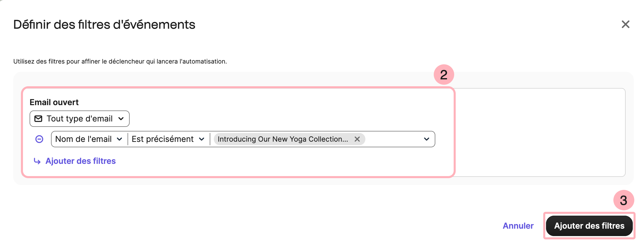The width and height of the screenshot is (644, 245).
Task: Click the Email ouvert heading
Action: pyautogui.click(x=54, y=102)
